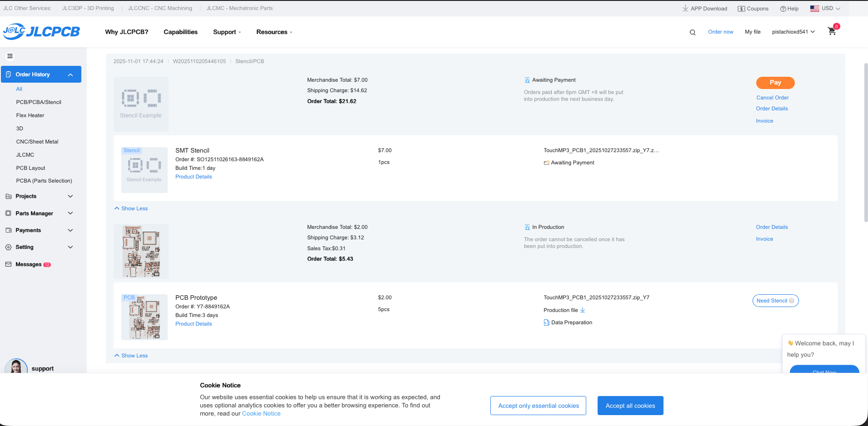The height and width of the screenshot is (426, 868).
Task: Open Invoice for In Production order
Action: pos(764,239)
